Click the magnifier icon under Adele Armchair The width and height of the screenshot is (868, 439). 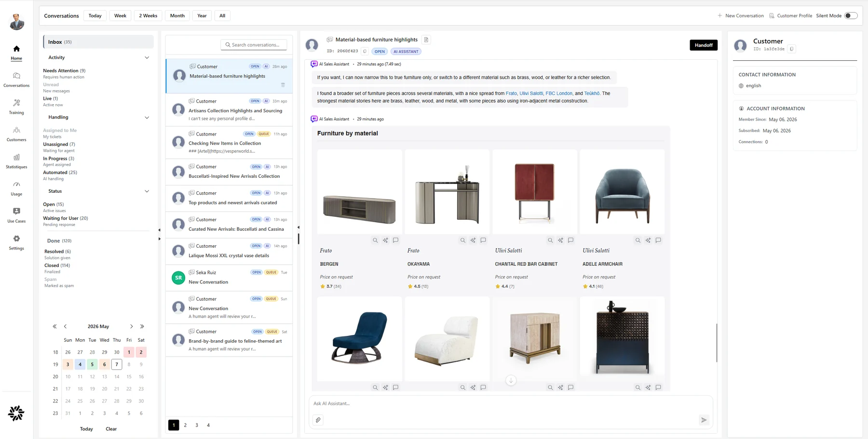click(638, 240)
